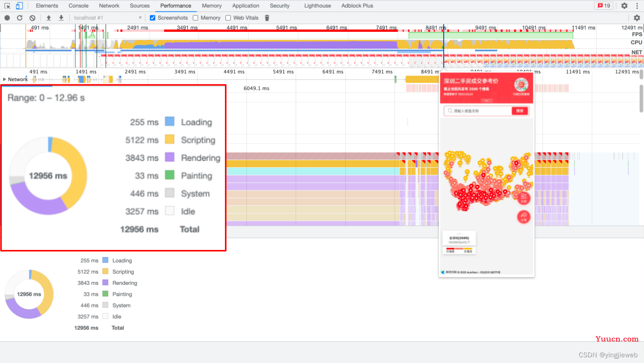Click the CPU overview label

tap(637, 42)
